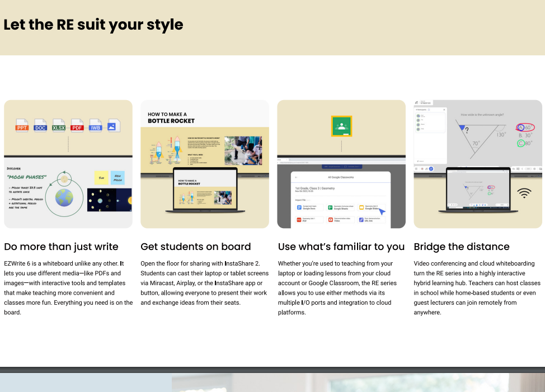
Task: Click the orange PPT file icon
Action: 22,125
